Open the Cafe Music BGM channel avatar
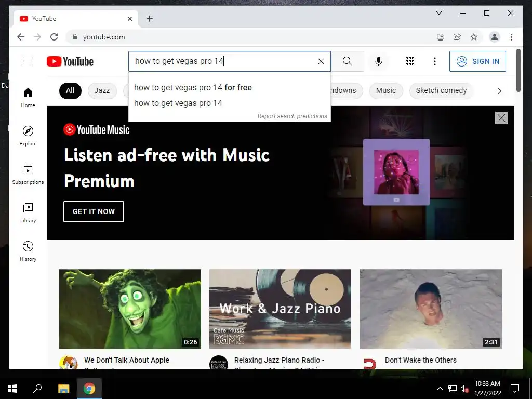The width and height of the screenshot is (532, 399). (x=219, y=362)
